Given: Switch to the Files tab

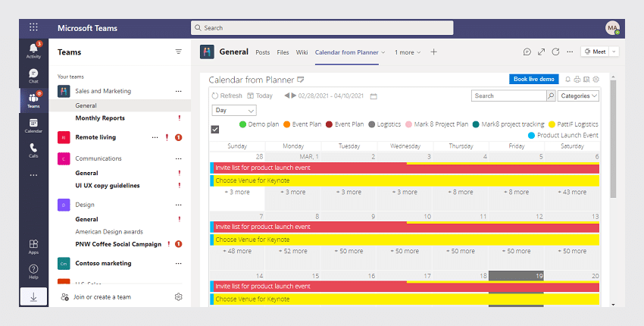Looking at the screenshot, I should click(283, 52).
